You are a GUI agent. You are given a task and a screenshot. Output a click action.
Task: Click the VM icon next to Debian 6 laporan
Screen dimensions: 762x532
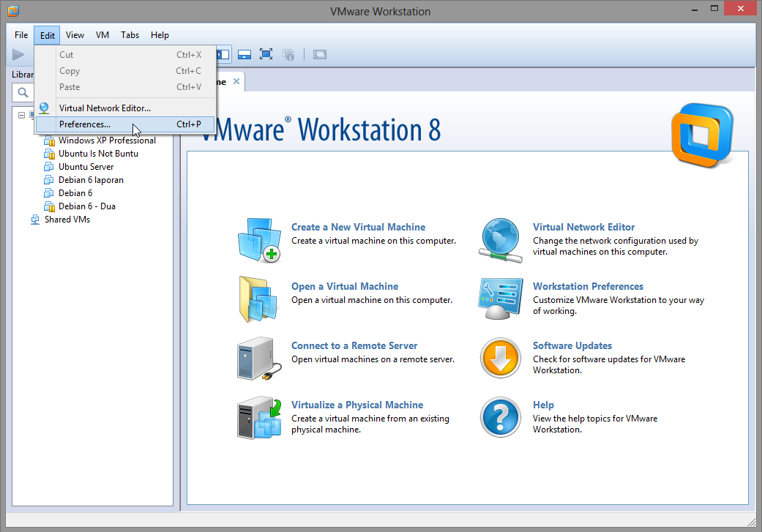coord(48,180)
